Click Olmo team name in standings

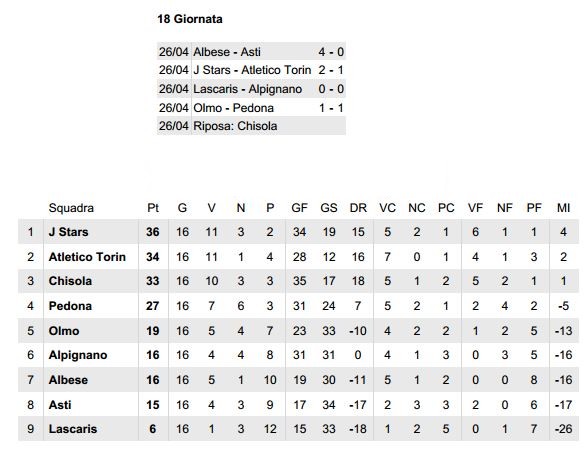64,331
